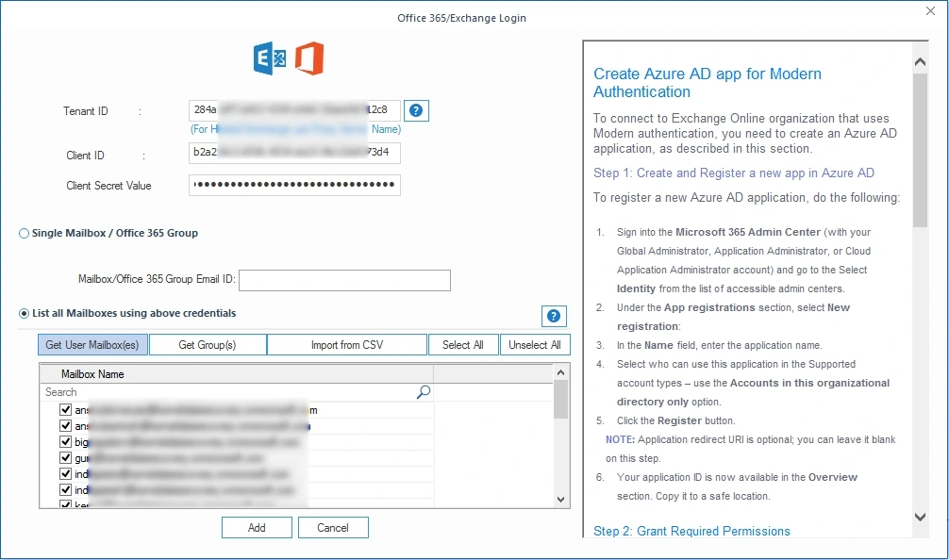
Task: Click the Add button
Action: pyautogui.click(x=257, y=528)
